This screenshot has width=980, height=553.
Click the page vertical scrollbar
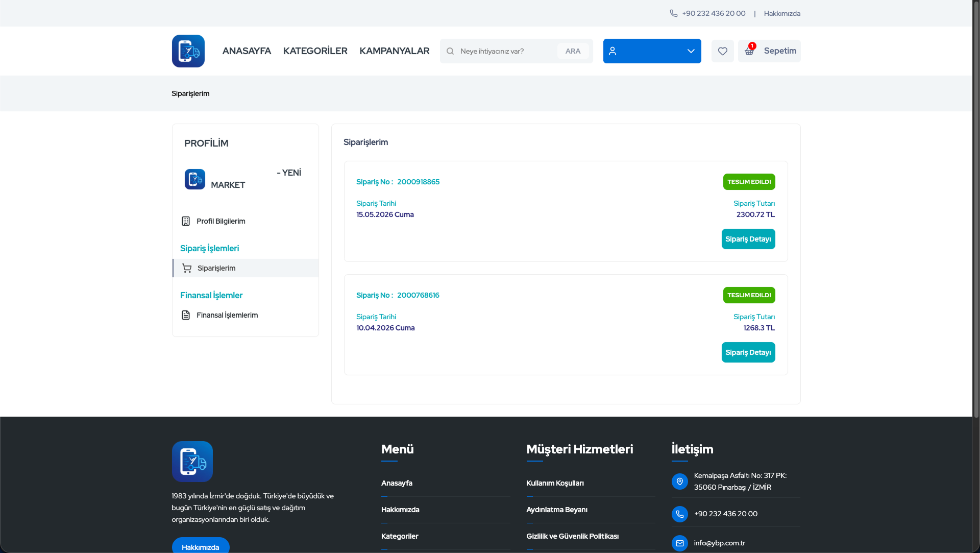976,209
